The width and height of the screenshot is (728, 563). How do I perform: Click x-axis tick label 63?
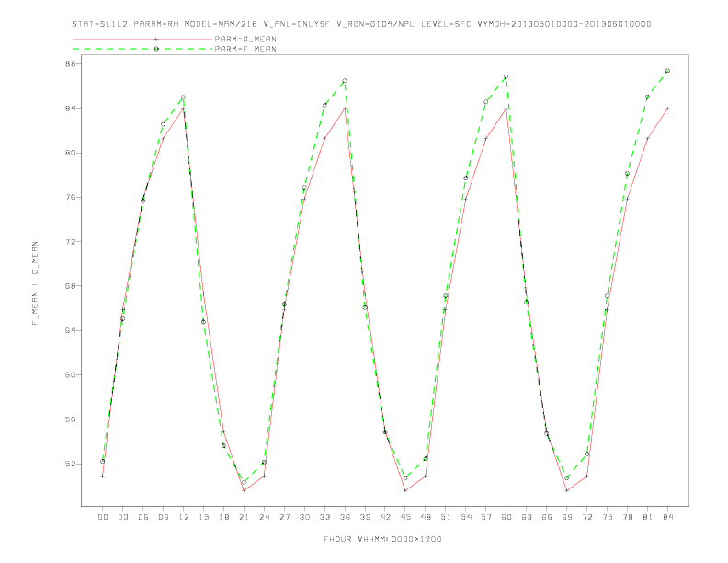coord(527,517)
